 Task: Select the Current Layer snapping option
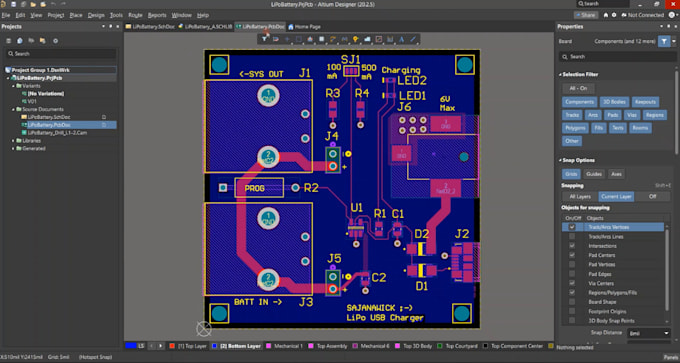pos(616,196)
